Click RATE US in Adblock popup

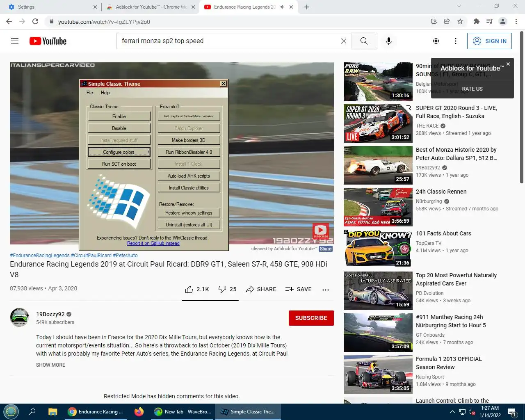pos(472,89)
